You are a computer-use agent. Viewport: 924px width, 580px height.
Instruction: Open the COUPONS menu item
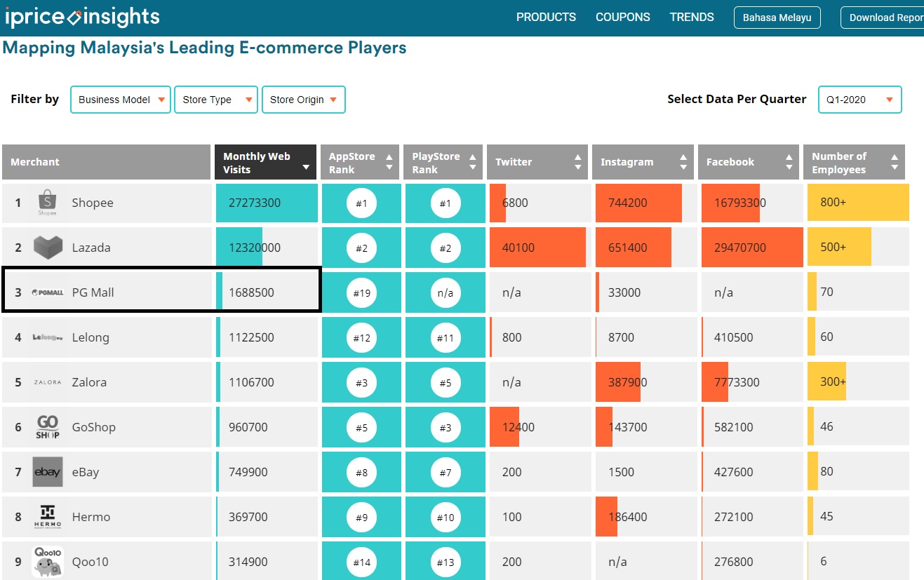coord(623,18)
